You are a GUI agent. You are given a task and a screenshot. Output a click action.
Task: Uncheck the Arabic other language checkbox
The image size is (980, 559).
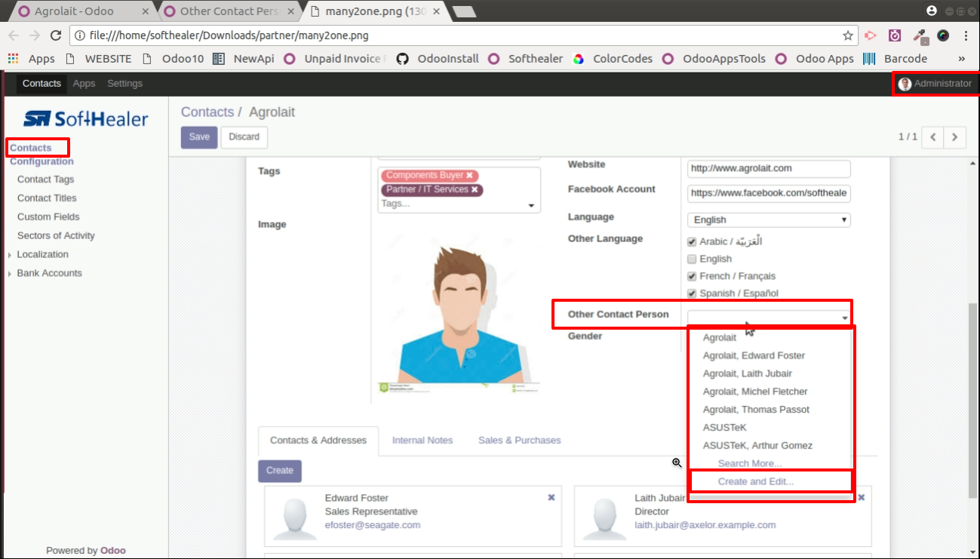coord(692,241)
